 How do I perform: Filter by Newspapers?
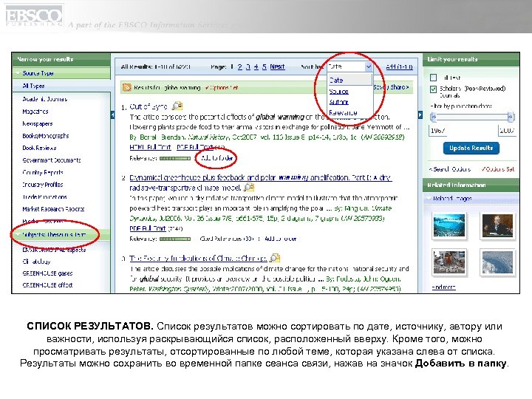pyautogui.click(x=38, y=123)
